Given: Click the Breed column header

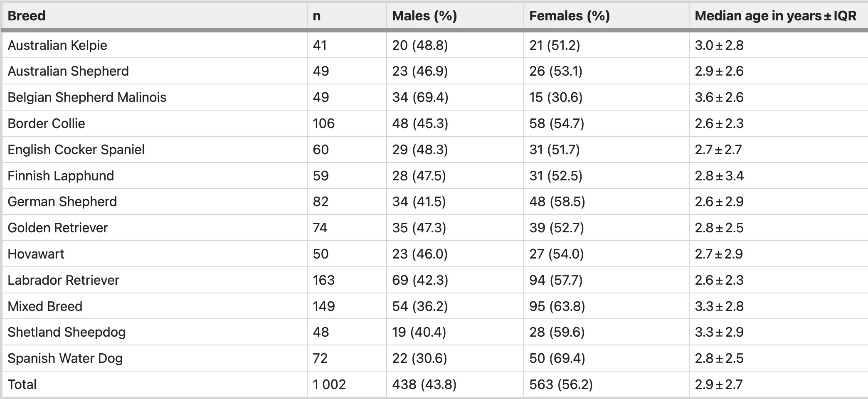Looking at the screenshot, I should [x=27, y=16].
